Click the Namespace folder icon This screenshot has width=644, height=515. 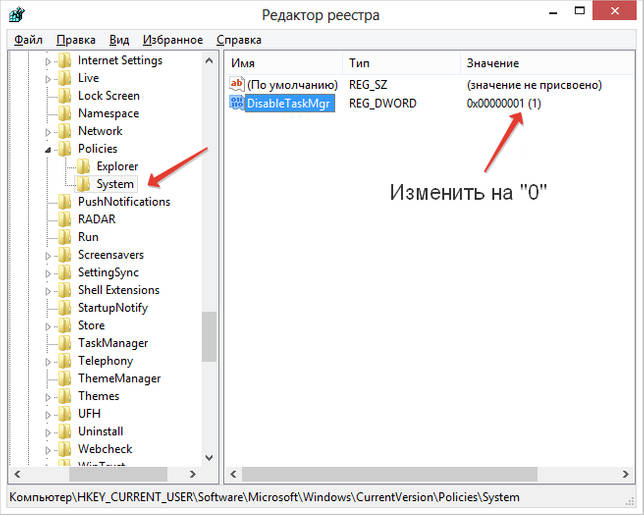tap(64, 113)
